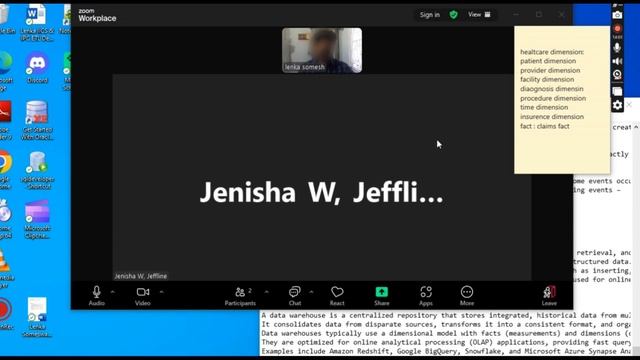Turn on camera with the Video button
Viewport: 640px width, 360px height.
click(142, 296)
